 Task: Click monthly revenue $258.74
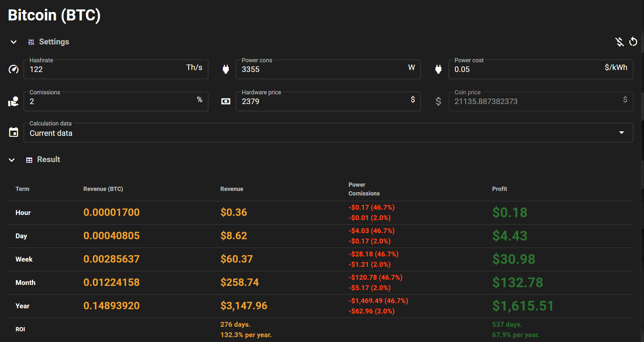pos(240,282)
